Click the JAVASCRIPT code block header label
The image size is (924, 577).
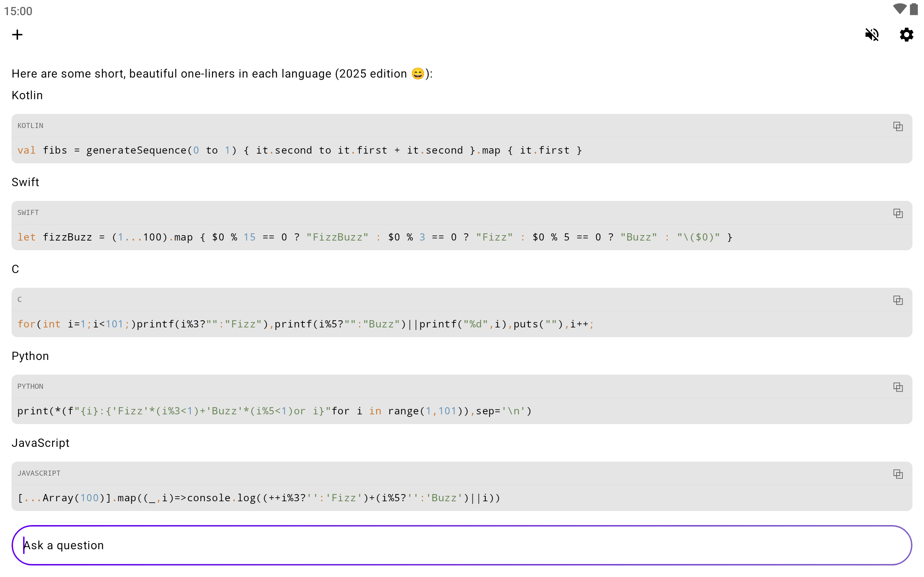39,473
